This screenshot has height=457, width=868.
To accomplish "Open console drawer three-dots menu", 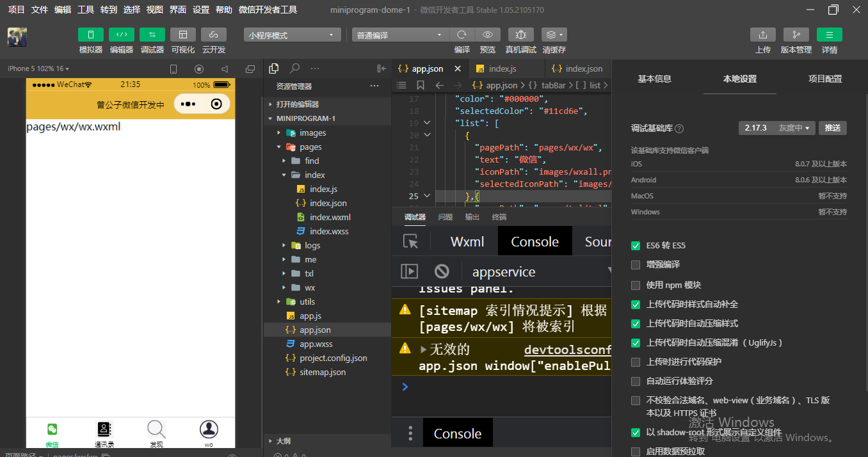I will click(410, 433).
